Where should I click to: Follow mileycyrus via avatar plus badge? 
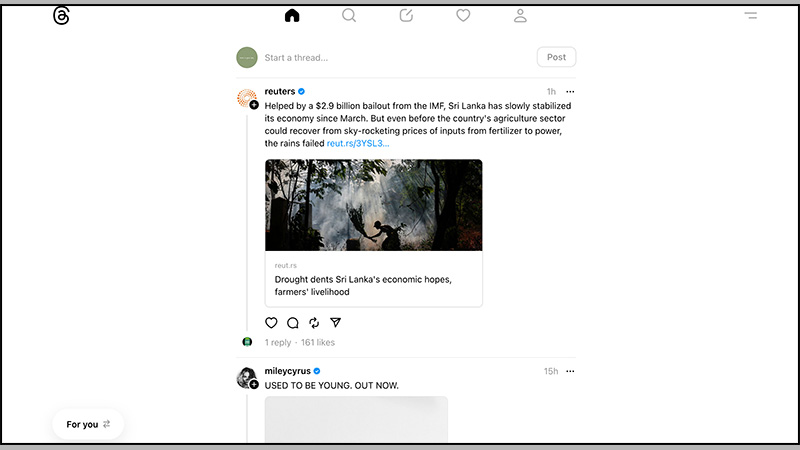254,385
